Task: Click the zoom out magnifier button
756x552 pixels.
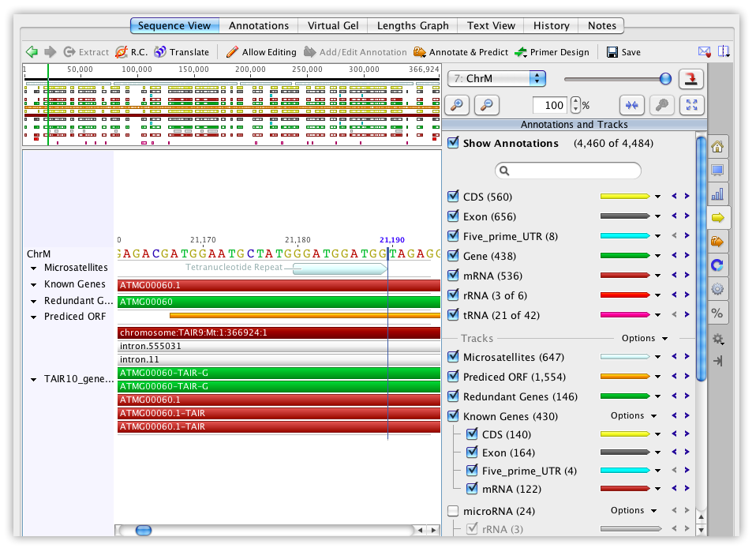Action: coord(487,105)
